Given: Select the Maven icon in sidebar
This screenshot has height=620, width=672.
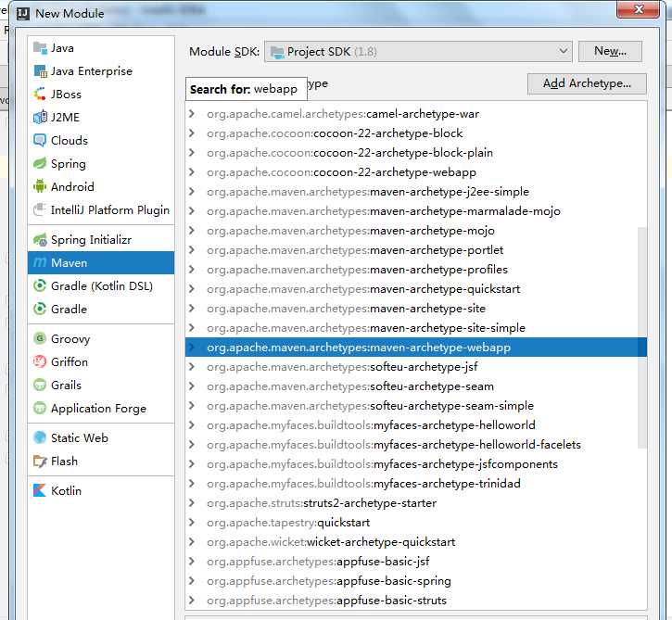Looking at the screenshot, I should tap(40, 262).
